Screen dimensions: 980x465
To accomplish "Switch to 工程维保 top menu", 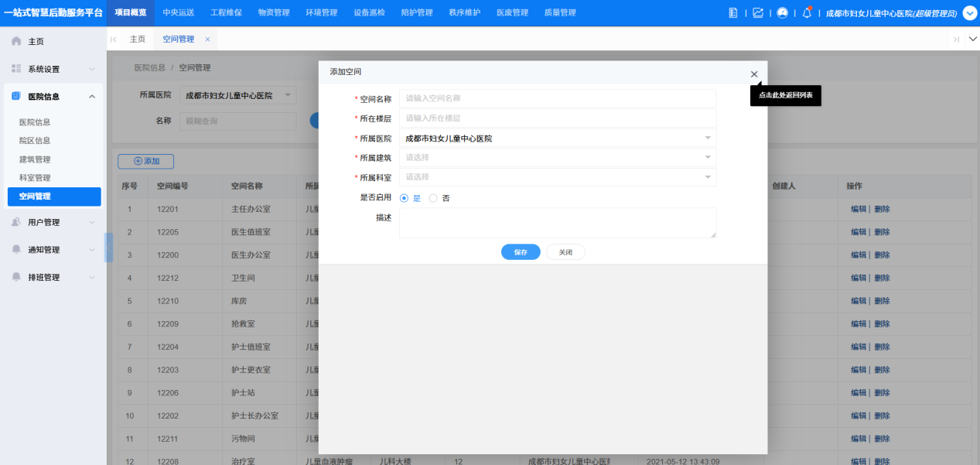I will point(226,13).
